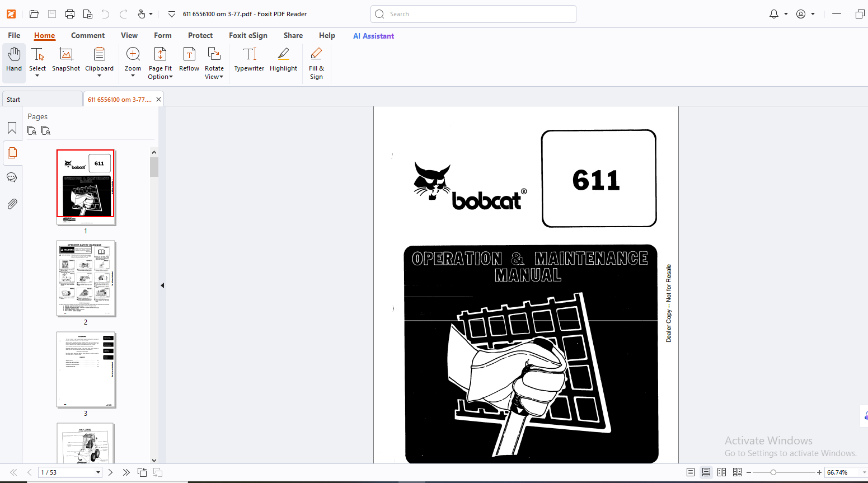
Task: Click the Search input field
Action: pyautogui.click(x=473, y=14)
